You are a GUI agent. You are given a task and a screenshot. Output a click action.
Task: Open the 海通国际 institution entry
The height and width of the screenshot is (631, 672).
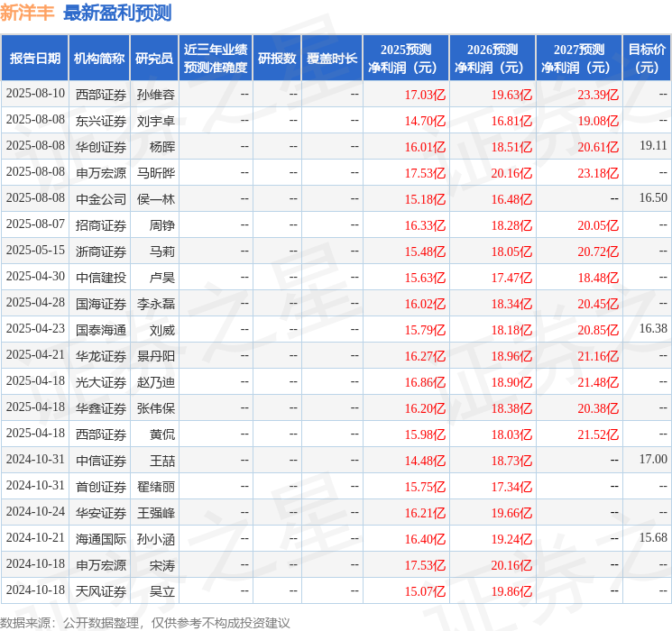[100, 538]
